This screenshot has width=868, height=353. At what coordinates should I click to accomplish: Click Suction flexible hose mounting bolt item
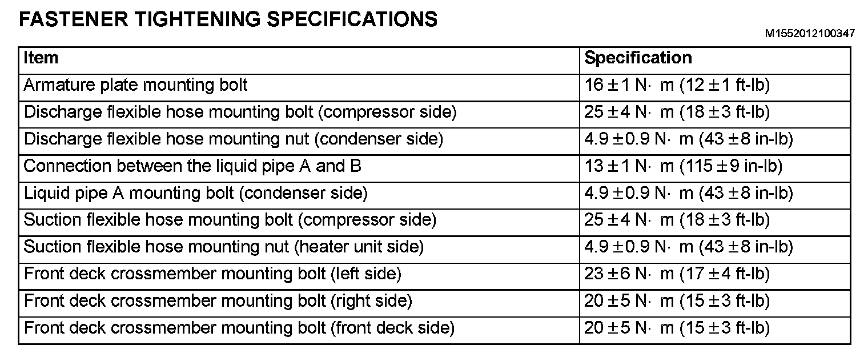tap(230, 220)
